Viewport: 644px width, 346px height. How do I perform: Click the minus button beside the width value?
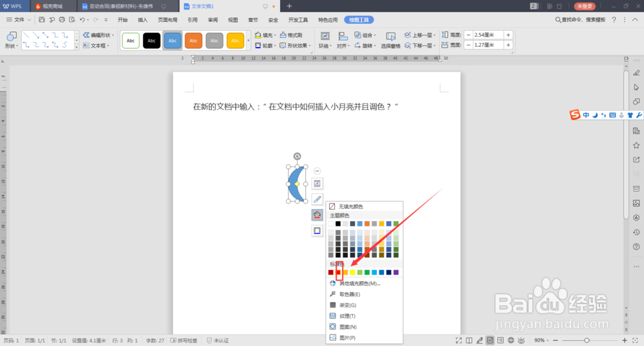(468, 45)
